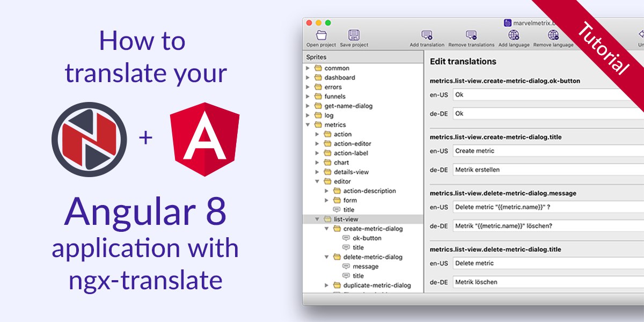The width and height of the screenshot is (644, 322).
Task: Click the action-label folder icon
Action: (327, 153)
